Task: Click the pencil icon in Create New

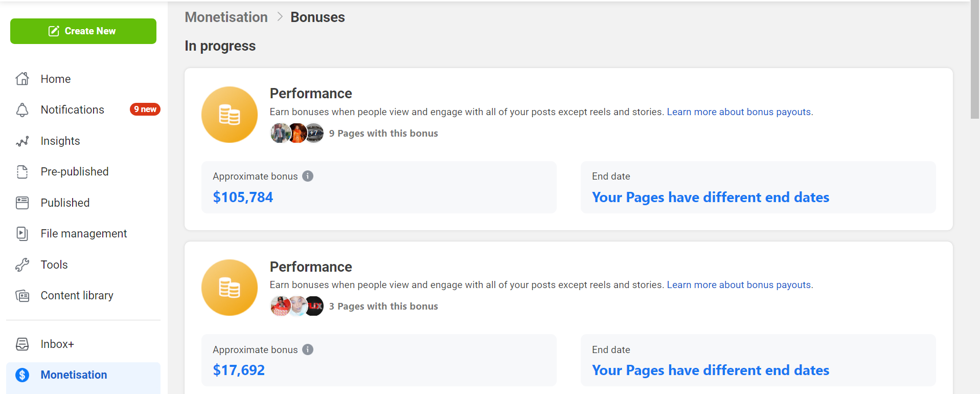Action: pyautogui.click(x=54, y=31)
